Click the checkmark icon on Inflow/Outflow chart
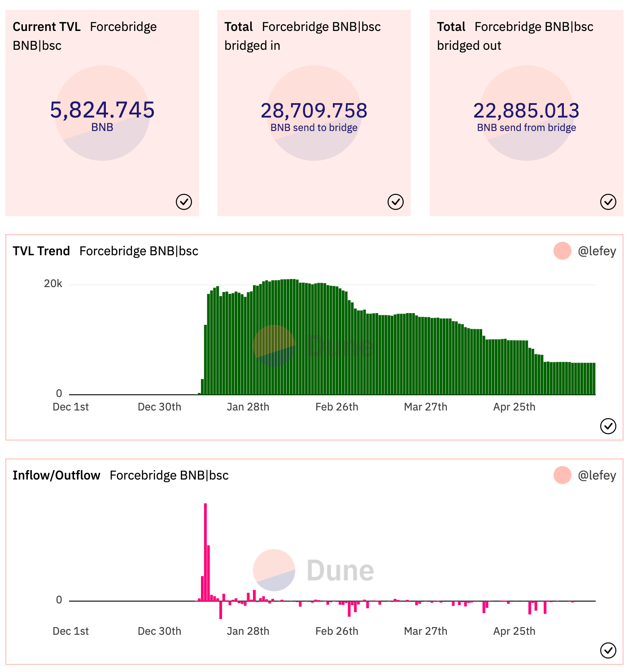This screenshot has width=628, height=672. [x=608, y=650]
